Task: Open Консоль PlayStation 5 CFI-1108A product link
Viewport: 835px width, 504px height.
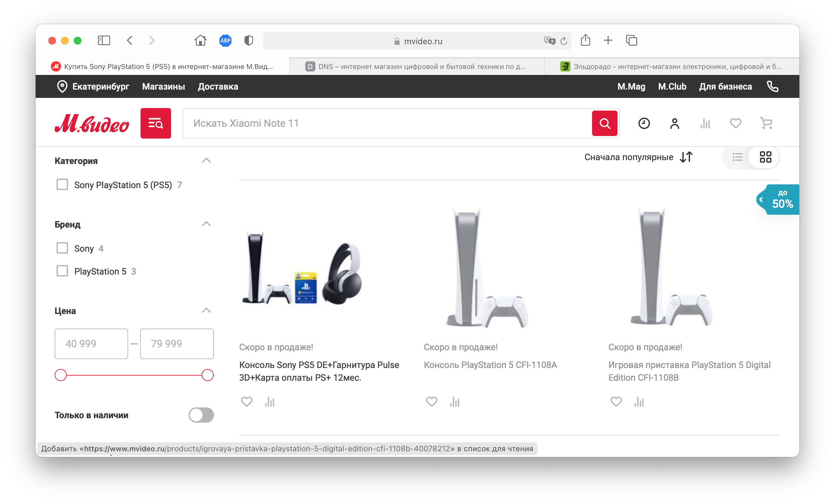Action: [x=490, y=365]
